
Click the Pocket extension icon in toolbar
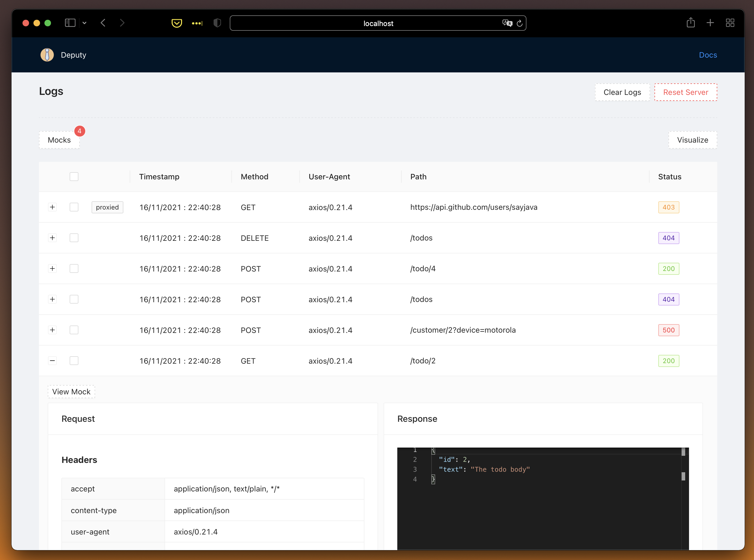click(177, 23)
